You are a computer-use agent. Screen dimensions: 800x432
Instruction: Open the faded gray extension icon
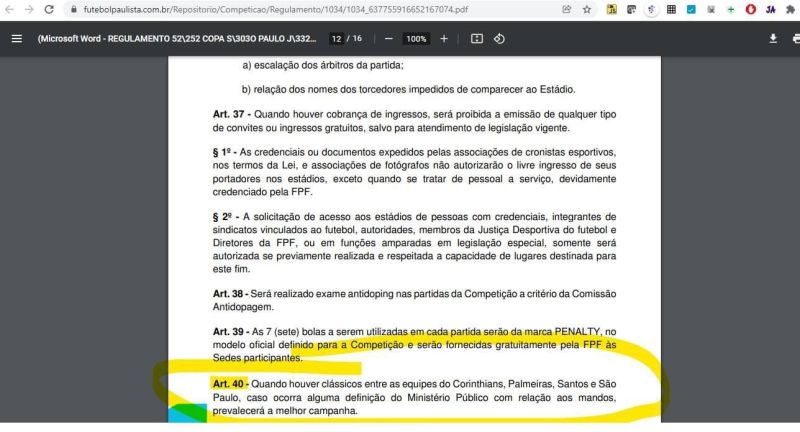pos(711,9)
